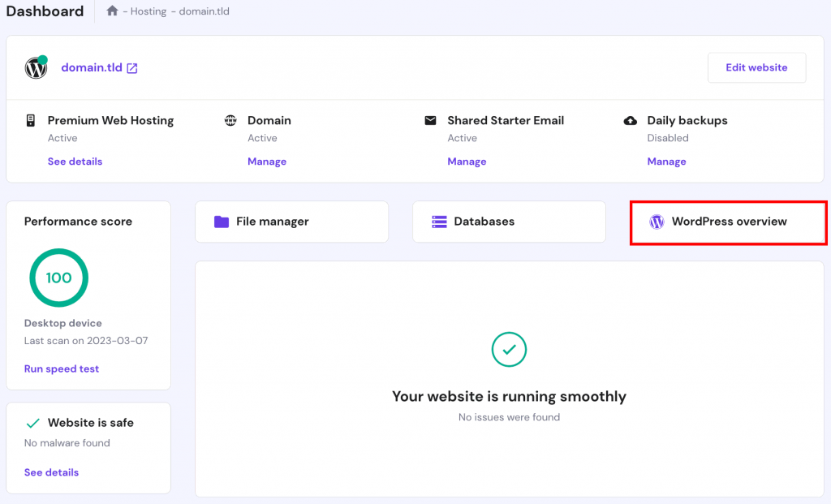831x504 pixels.
Task: Click Manage under Daily backups
Action: 666,162
